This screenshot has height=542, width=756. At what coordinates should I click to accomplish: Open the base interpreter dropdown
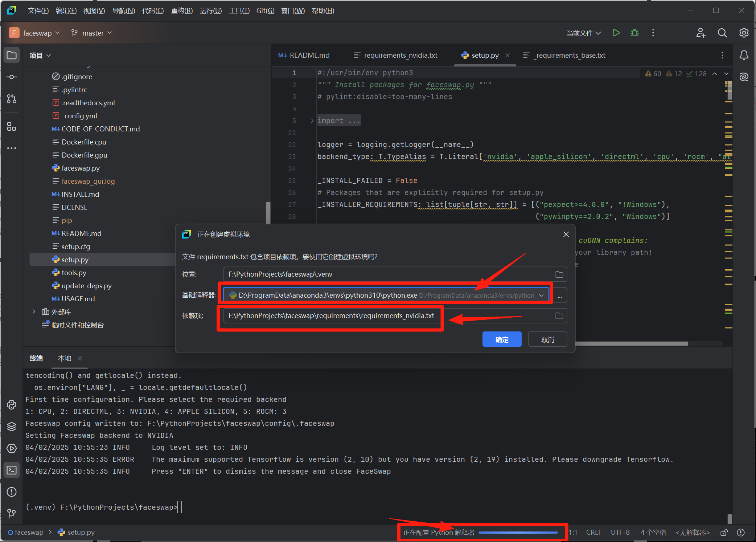541,296
